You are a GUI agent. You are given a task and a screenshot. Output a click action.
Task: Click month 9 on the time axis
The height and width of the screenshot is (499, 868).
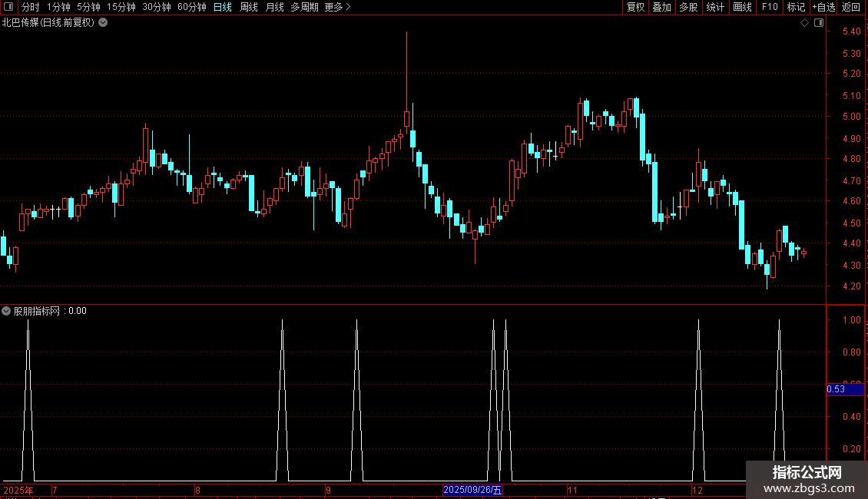[x=328, y=490]
